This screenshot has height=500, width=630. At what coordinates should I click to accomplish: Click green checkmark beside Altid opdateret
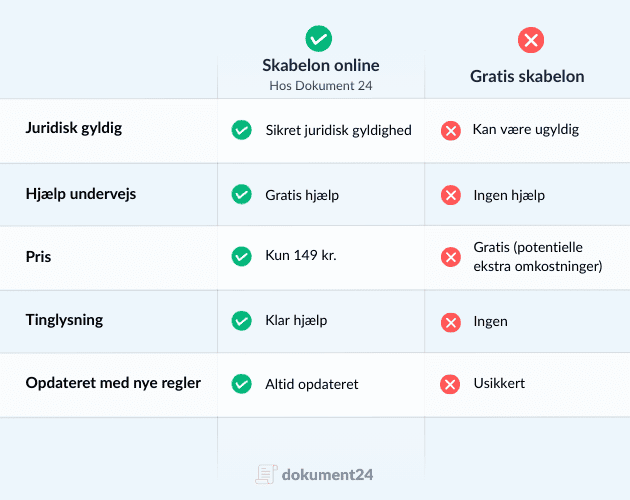point(241,384)
